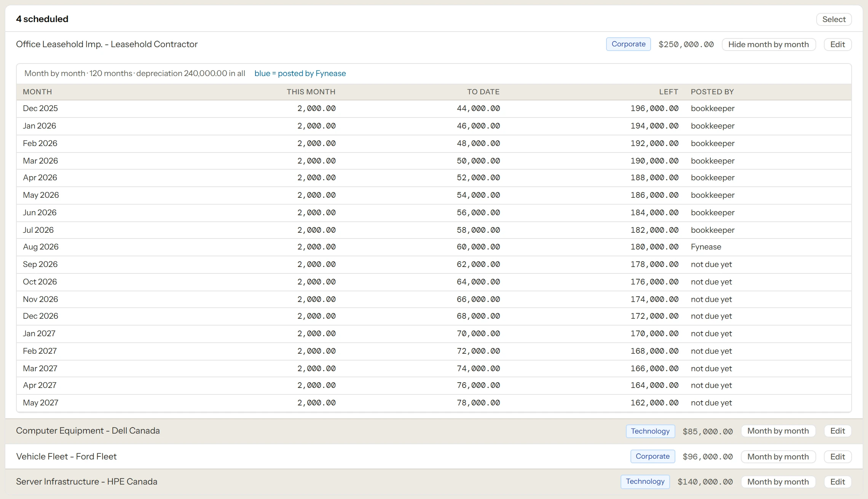Edit the Computer Equipment - Dell Canada asset
Image resolution: width=868 pixels, height=499 pixels.
pos(838,431)
